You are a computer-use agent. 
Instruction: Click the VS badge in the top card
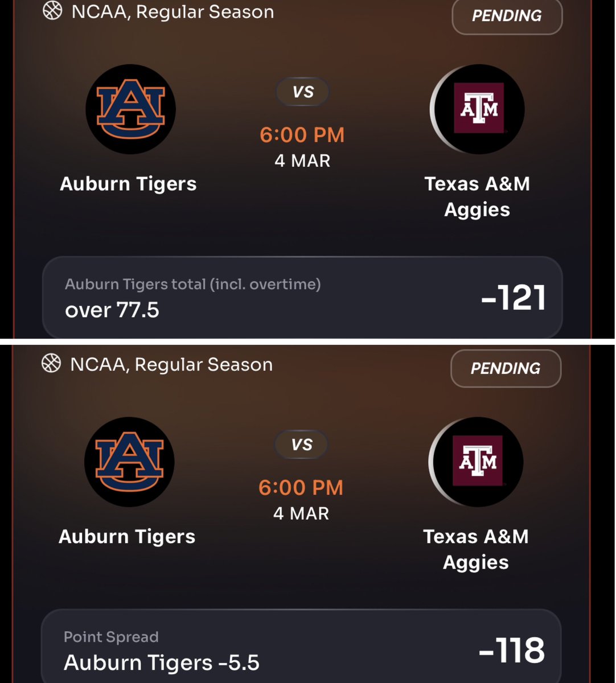point(303,92)
